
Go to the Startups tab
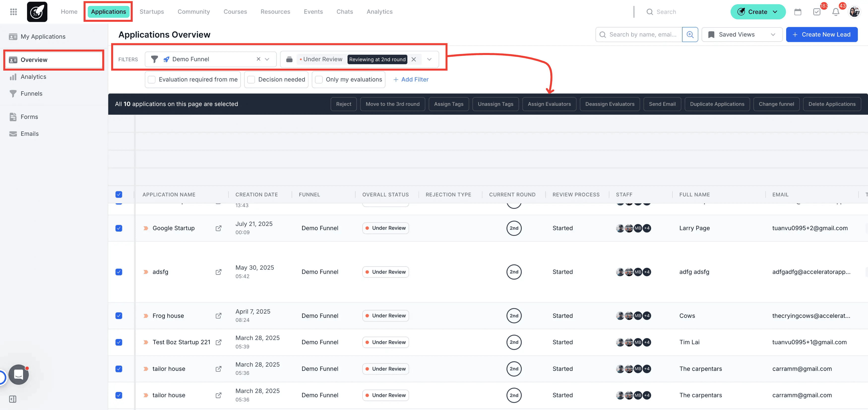[152, 12]
